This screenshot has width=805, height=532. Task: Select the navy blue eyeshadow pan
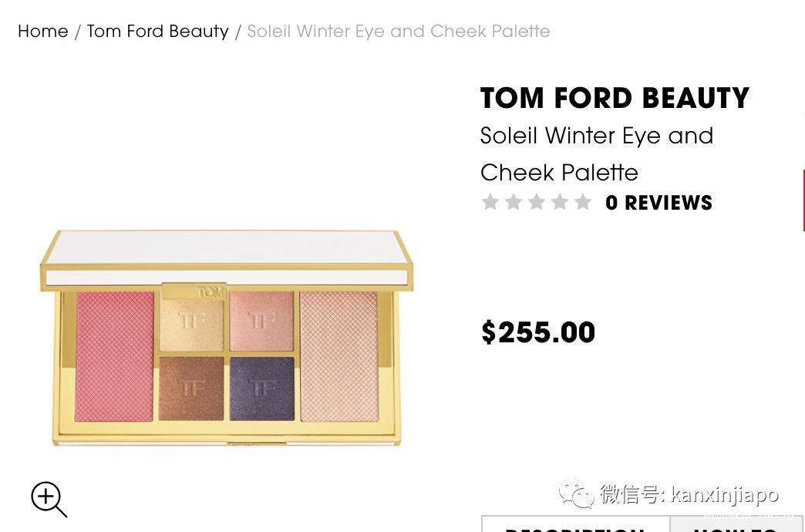coord(262,389)
